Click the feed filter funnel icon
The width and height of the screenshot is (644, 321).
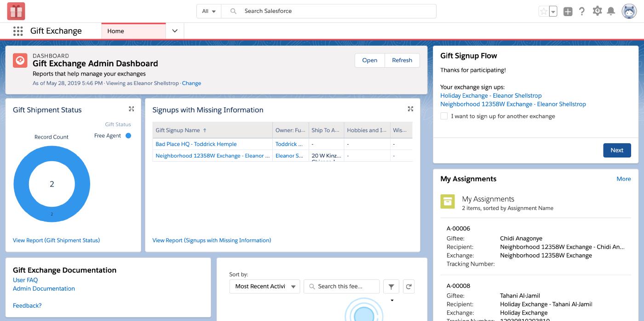[391, 286]
